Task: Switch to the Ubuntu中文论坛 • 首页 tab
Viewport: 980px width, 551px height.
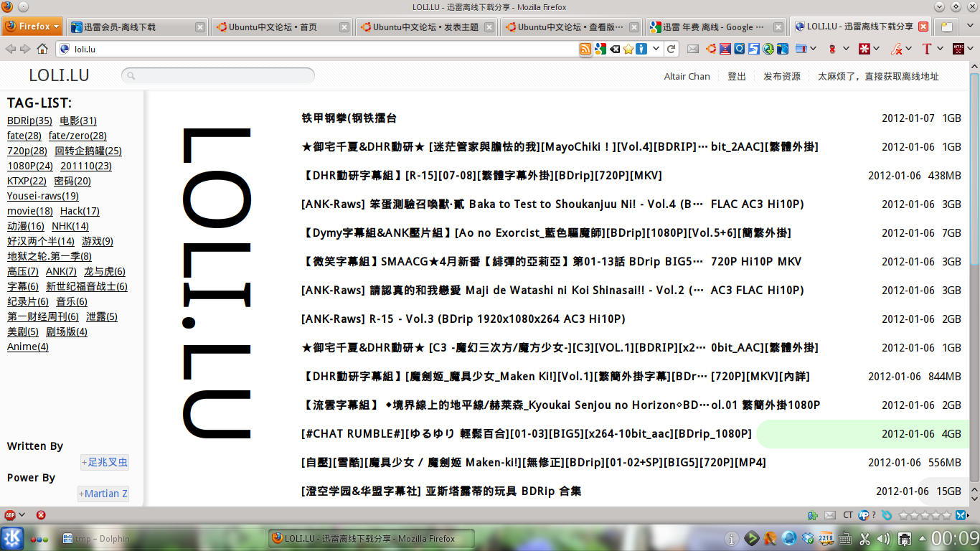Action: (283, 27)
